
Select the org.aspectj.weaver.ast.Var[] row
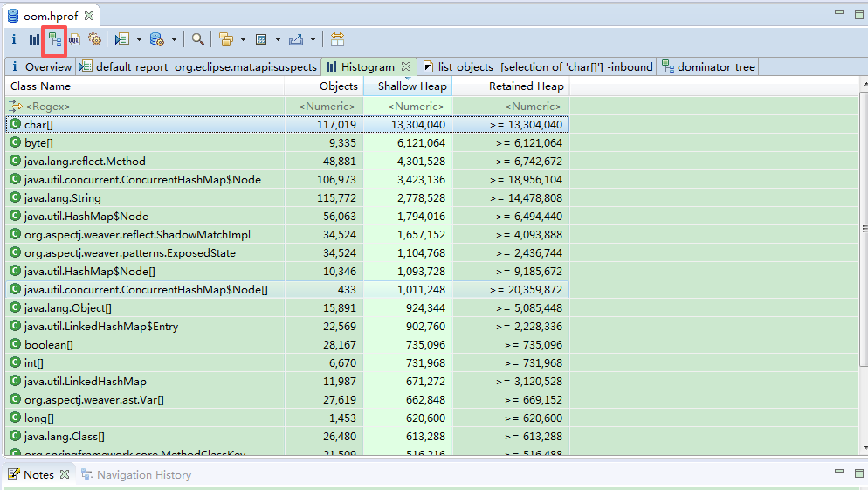click(x=287, y=399)
